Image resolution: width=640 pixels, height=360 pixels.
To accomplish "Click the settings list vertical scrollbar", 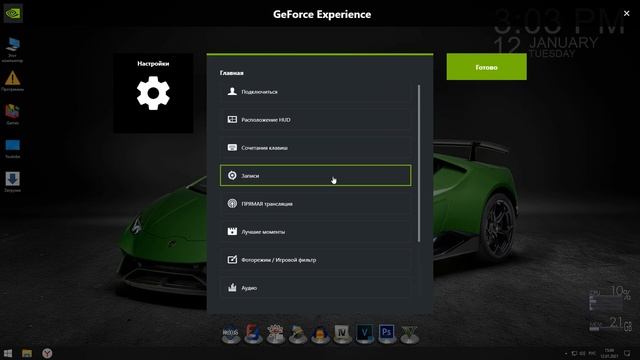I will (x=419, y=163).
